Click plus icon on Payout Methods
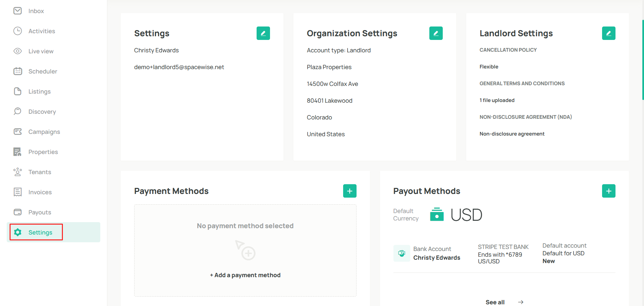The width and height of the screenshot is (644, 306). tap(608, 191)
